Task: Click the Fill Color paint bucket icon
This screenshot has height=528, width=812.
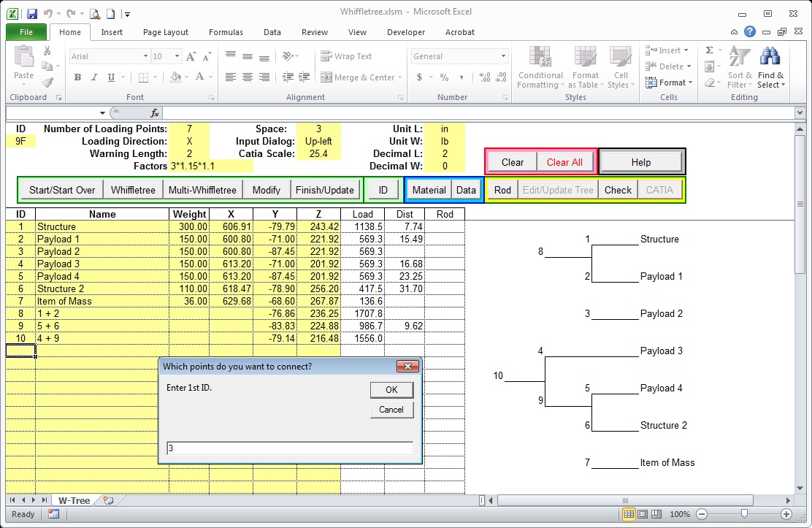Action: point(175,77)
